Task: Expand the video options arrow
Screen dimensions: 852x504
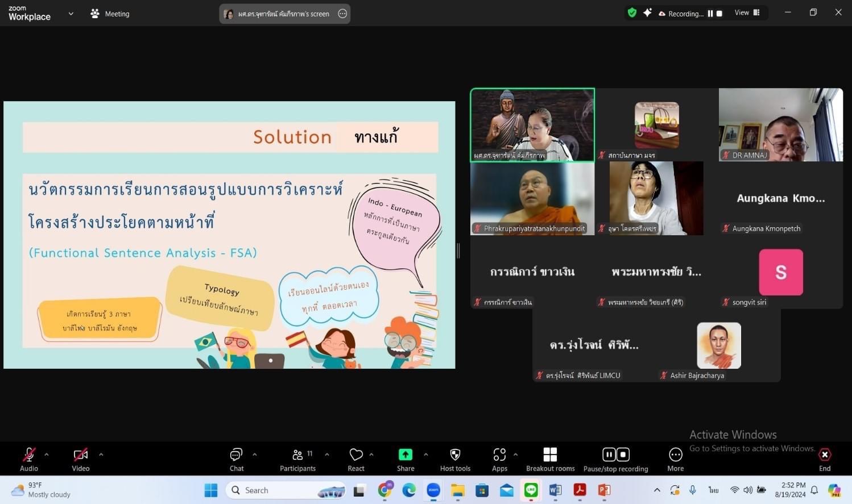Action: click(101, 455)
